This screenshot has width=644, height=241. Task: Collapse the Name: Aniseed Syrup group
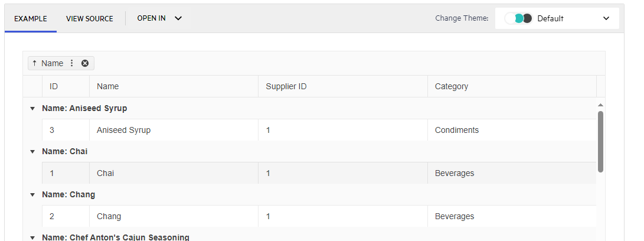pos(32,109)
